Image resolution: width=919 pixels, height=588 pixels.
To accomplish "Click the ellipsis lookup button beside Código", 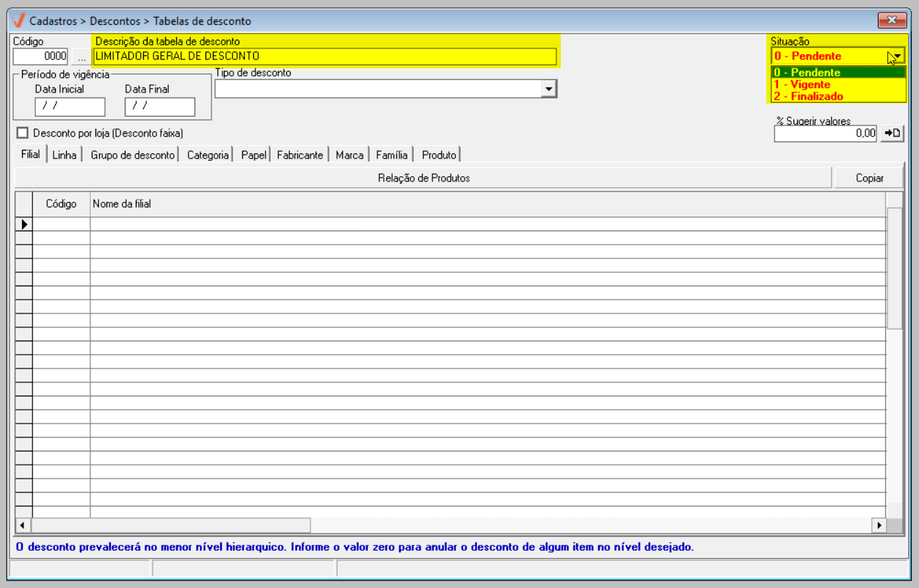I will pyautogui.click(x=81, y=57).
